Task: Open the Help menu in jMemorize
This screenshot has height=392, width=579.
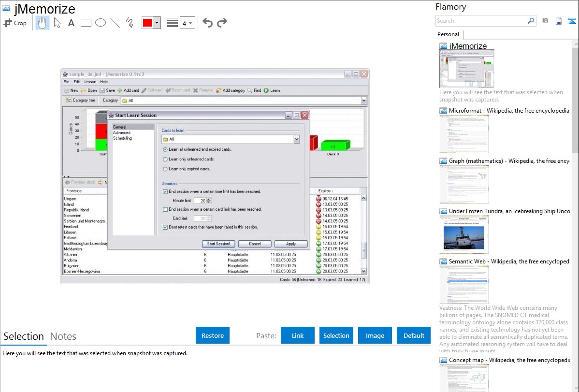Action: pyautogui.click(x=104, y=82)
